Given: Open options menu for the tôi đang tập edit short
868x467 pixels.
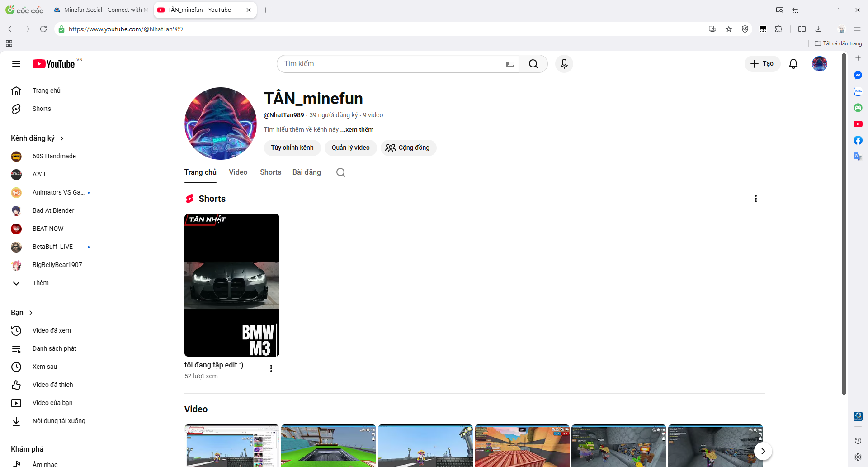Looking at the screenshot, I should pos(271,368).
